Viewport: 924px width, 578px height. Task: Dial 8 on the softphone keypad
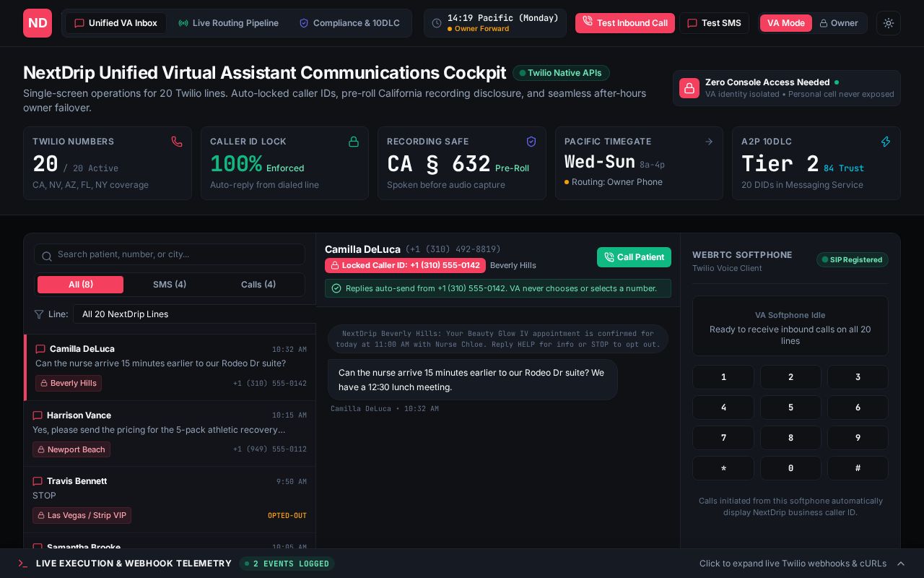pos(790,438)
